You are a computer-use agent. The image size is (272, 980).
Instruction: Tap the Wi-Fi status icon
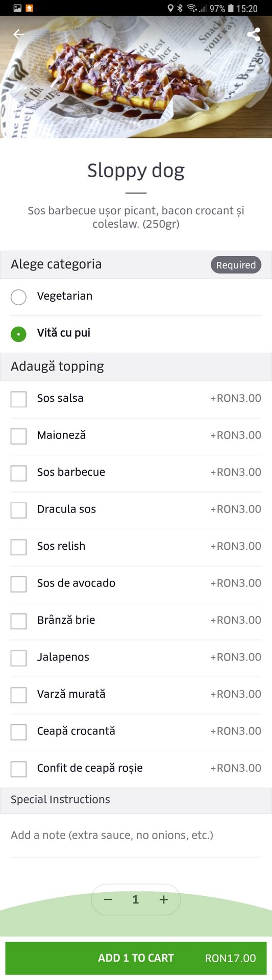coord(192,8)
